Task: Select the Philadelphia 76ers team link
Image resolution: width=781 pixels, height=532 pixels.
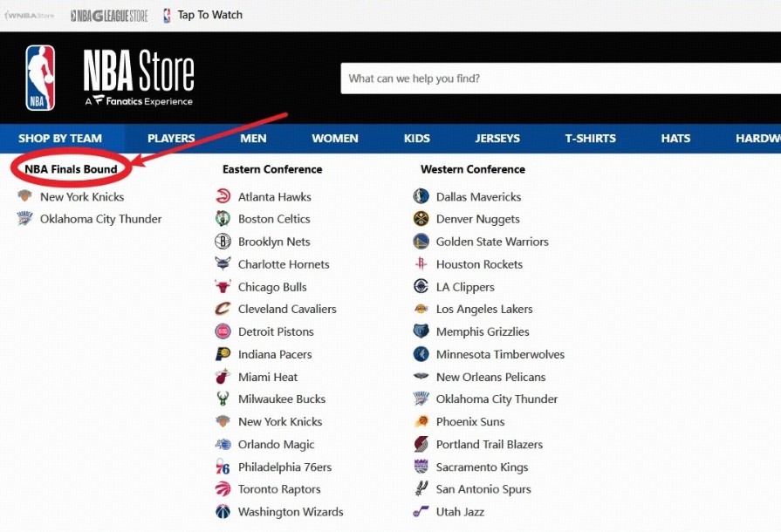Action: pos(284,467)
